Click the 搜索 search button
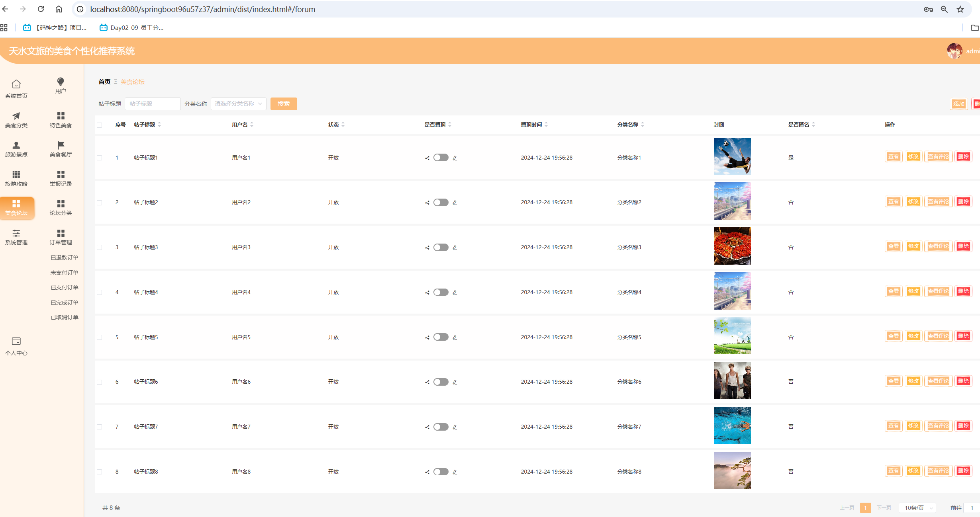The width and height of the screenshot is (980, 517). click(x=284, y=104)
